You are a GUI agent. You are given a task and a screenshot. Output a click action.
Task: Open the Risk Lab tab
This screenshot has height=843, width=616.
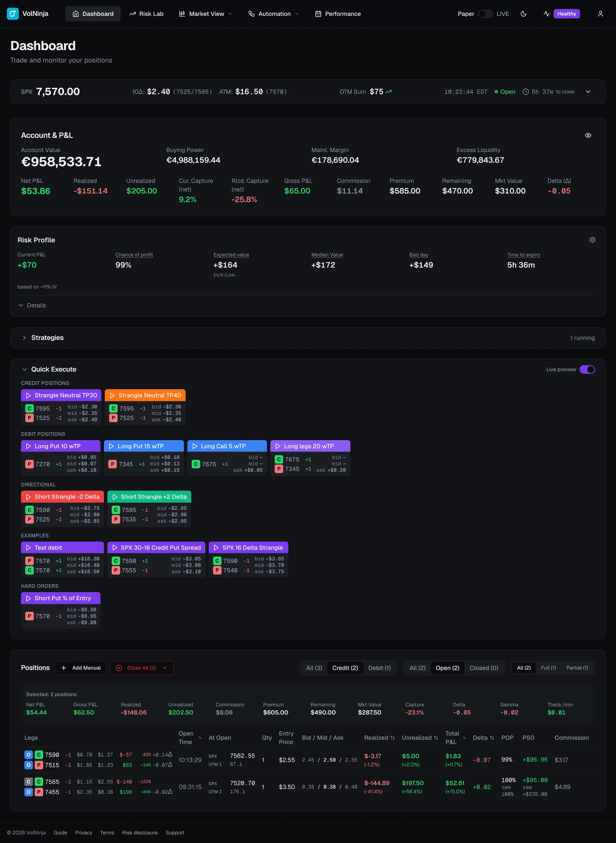click(x=146, y=14)
